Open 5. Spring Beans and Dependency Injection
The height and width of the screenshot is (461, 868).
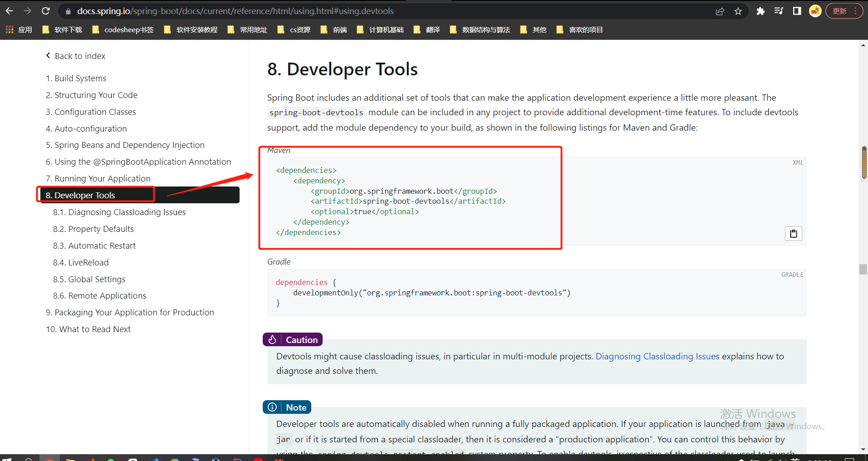[125, 145]
